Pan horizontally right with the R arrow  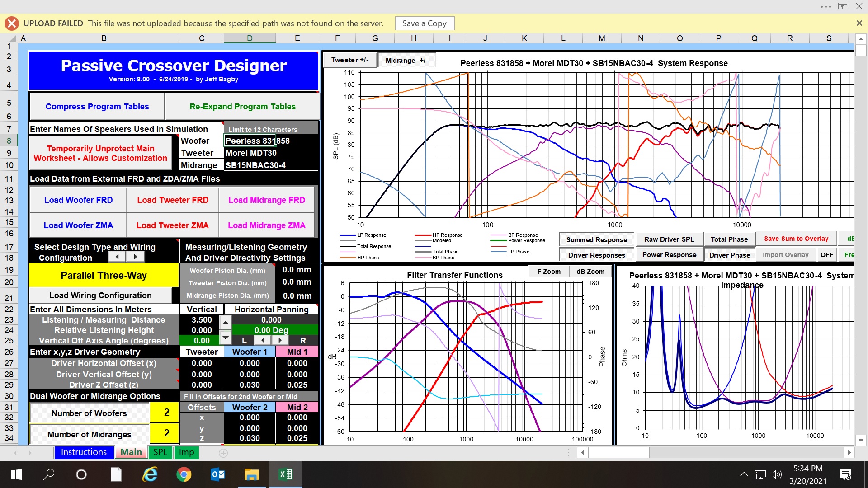(280, 340)
